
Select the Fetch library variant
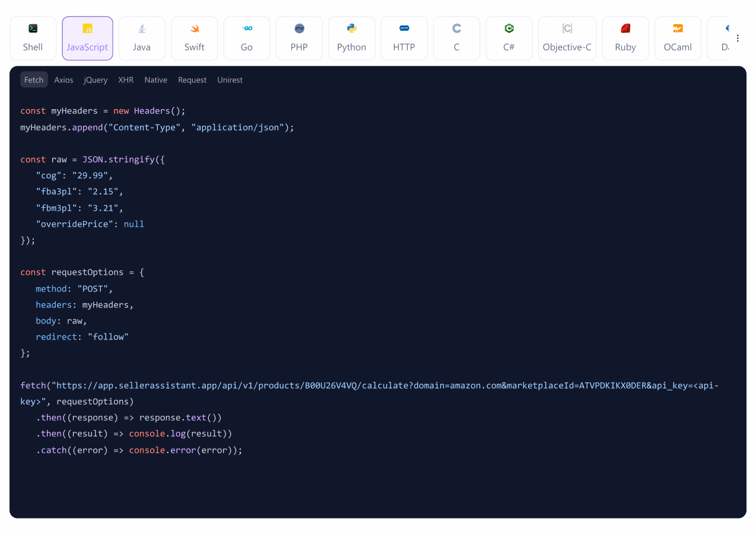tap(34, 80)
